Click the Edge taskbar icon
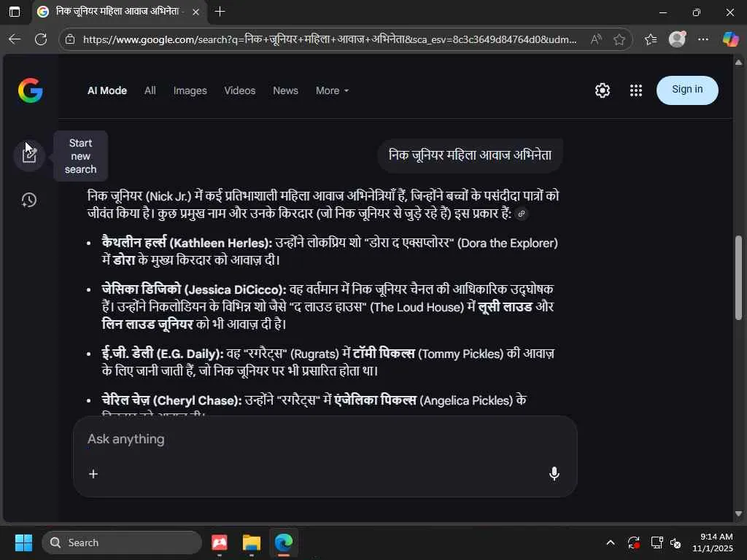This screenshot has height=560, width=747. coord(284,542)
